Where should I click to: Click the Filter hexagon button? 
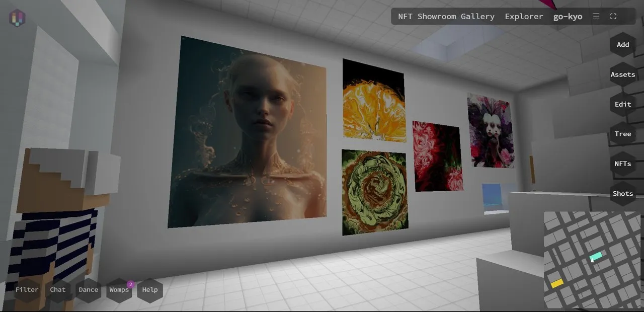click(27, 290)
